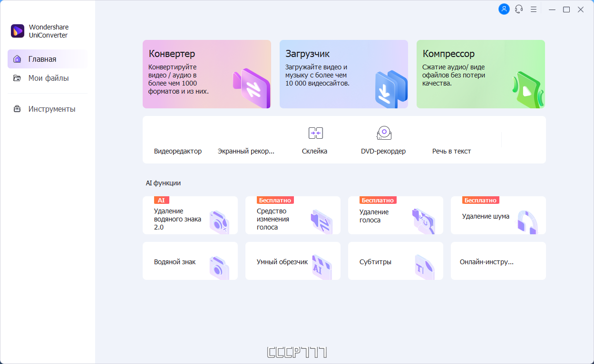Open Субтитры feature
Viewport: 594px width, 364px height.
click(x=396, y=261)
